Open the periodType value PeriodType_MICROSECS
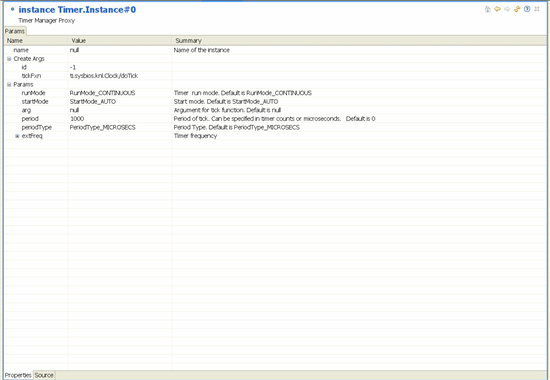 coord(120,127)
